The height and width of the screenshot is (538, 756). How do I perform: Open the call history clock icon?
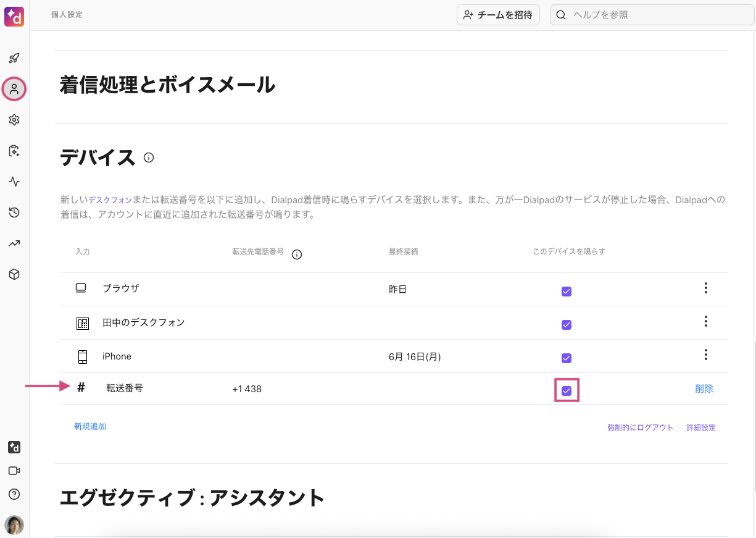tap(14, 212)
